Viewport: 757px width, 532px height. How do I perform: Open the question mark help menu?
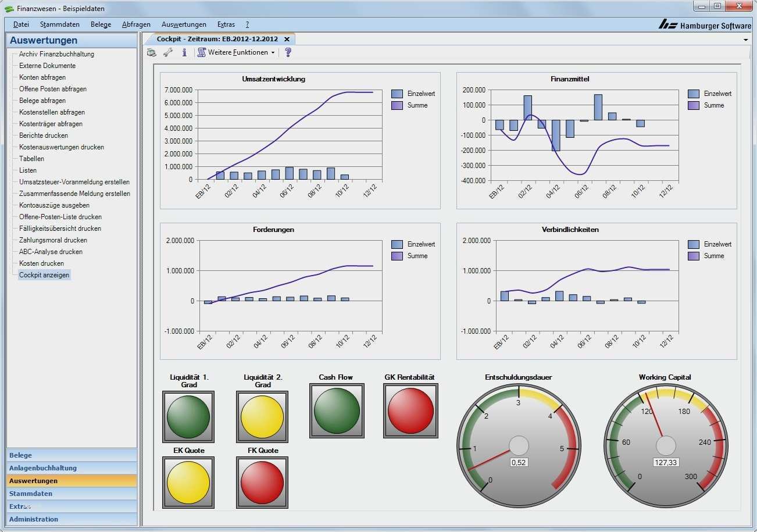coord(247,24)
